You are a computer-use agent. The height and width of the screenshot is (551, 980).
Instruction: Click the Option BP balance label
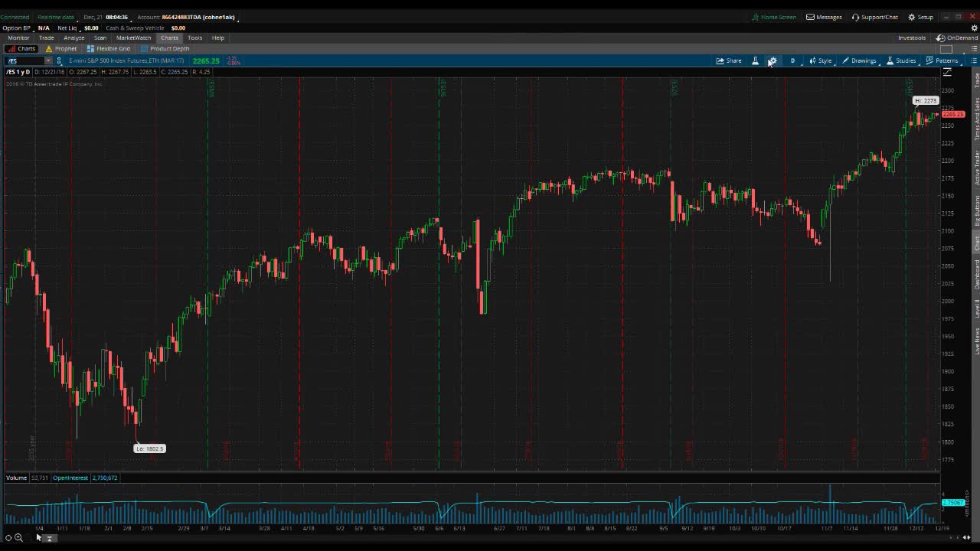click(x=16, y=28)
